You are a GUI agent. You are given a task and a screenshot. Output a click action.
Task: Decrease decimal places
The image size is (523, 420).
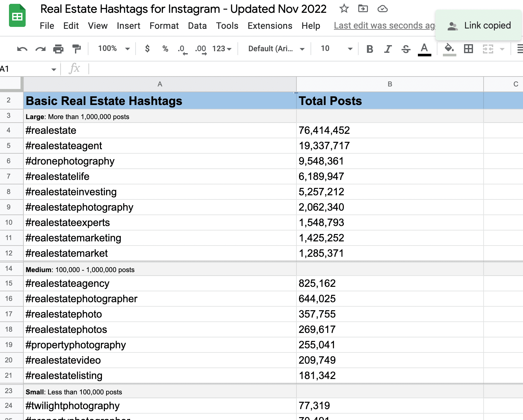point(182,49)
